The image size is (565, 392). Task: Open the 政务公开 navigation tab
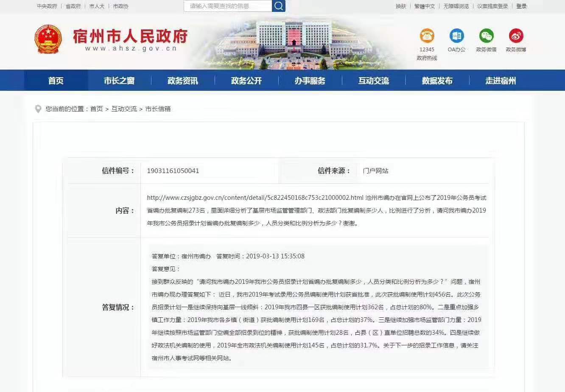246,81
